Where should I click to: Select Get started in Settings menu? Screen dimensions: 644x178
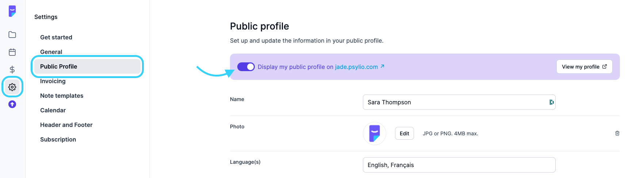click(x=56, y=37)
